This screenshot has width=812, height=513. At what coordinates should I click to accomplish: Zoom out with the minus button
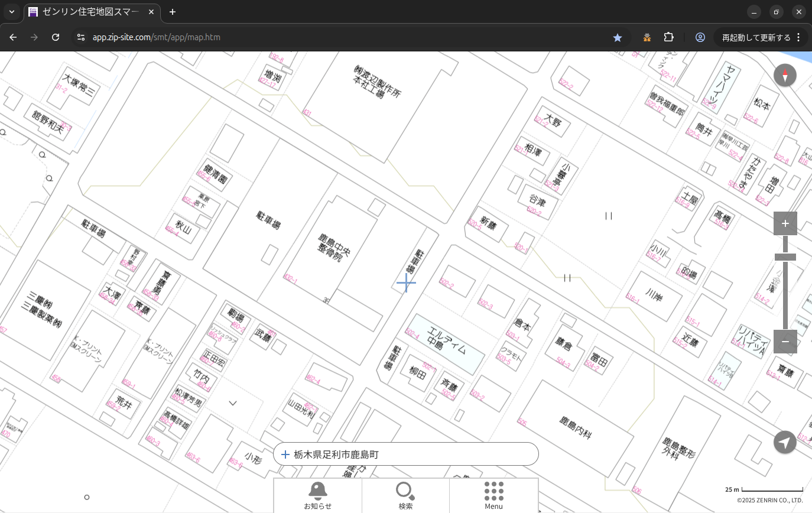tap(785, 342)
